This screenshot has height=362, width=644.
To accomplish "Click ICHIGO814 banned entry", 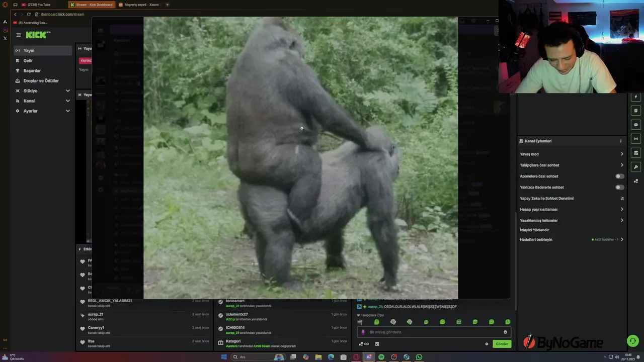I will tap(282, 330).
